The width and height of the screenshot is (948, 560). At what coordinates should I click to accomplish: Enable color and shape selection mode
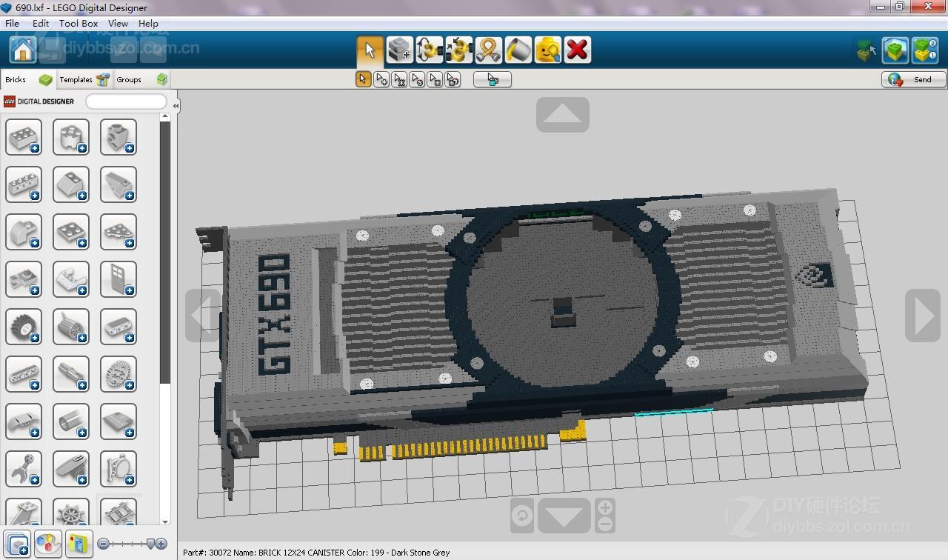[453, 79]
